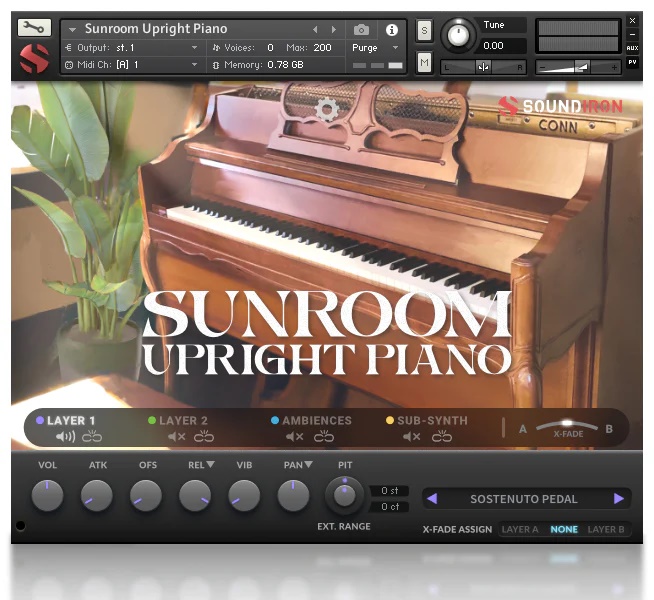
Task: Open the REL dropdown arrow
Action: click(210, 464)
